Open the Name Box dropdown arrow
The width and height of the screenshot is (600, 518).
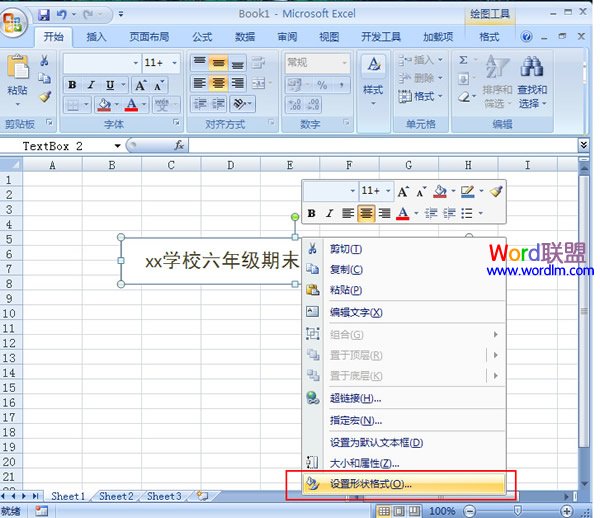coord(117,146)
